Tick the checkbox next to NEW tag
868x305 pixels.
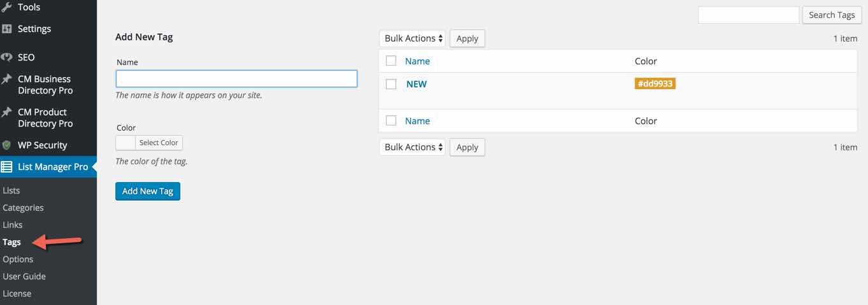(x=392, y=84)
